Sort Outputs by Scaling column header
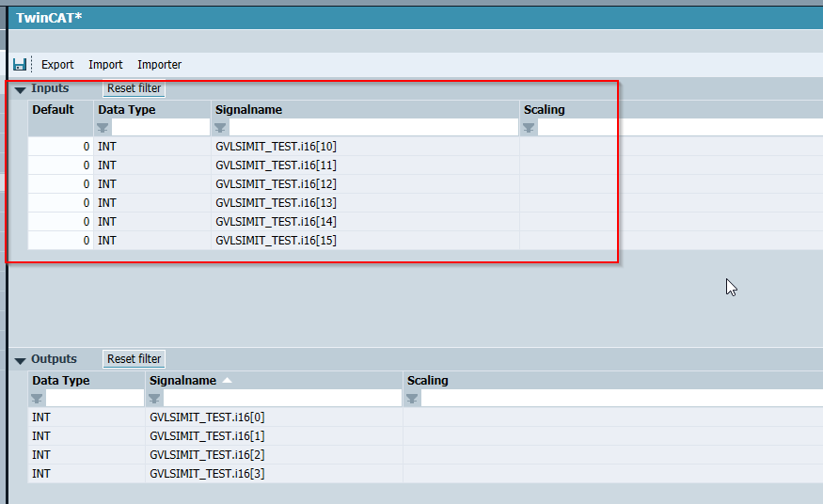The width and height of the screenshot is (823, 504). [x=428, y=380]
